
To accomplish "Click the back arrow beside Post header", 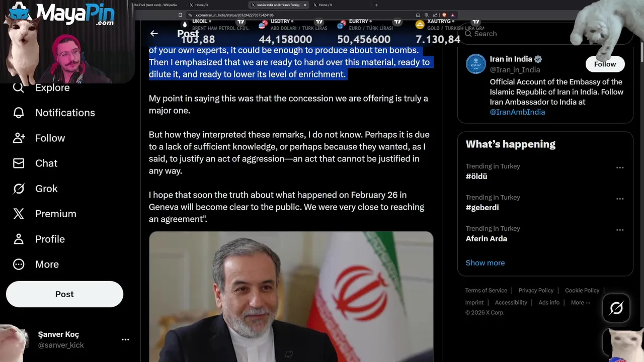I will pos(154,34).
